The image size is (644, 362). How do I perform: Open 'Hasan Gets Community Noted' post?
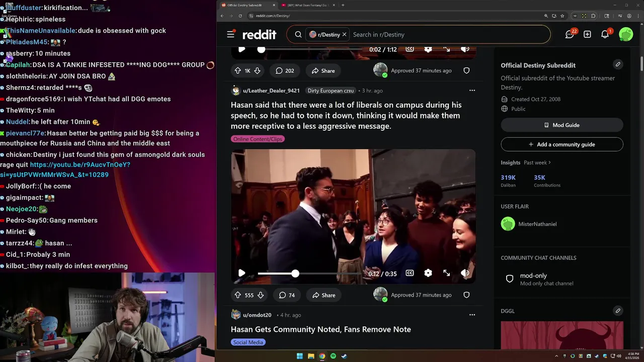click(x=321, y=329)
